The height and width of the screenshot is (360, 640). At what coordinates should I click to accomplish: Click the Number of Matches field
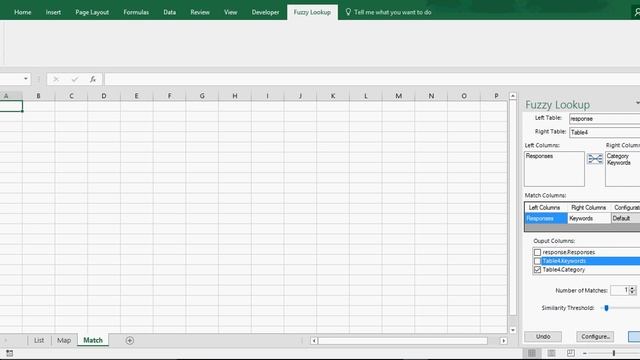pyautogui.click(x=620, y=290)
